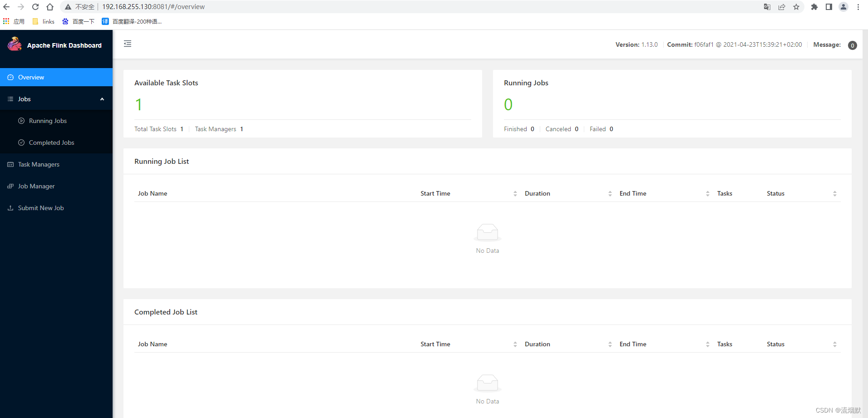Open the Baidu search bookmark

78,21
